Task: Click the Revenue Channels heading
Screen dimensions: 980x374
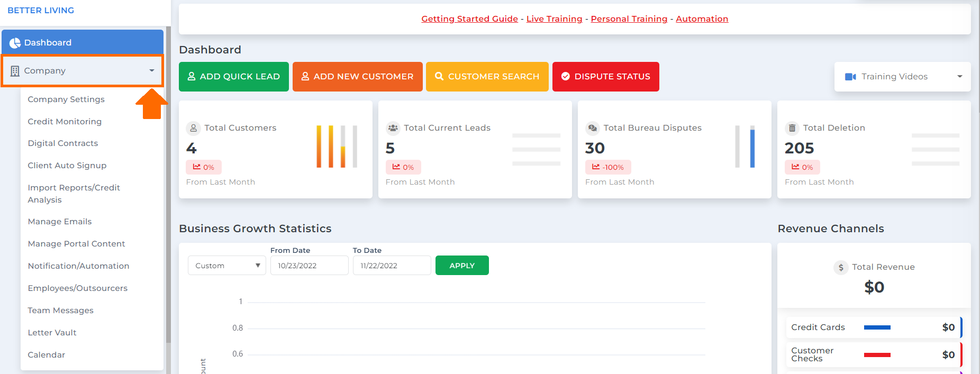Action: 831,229
